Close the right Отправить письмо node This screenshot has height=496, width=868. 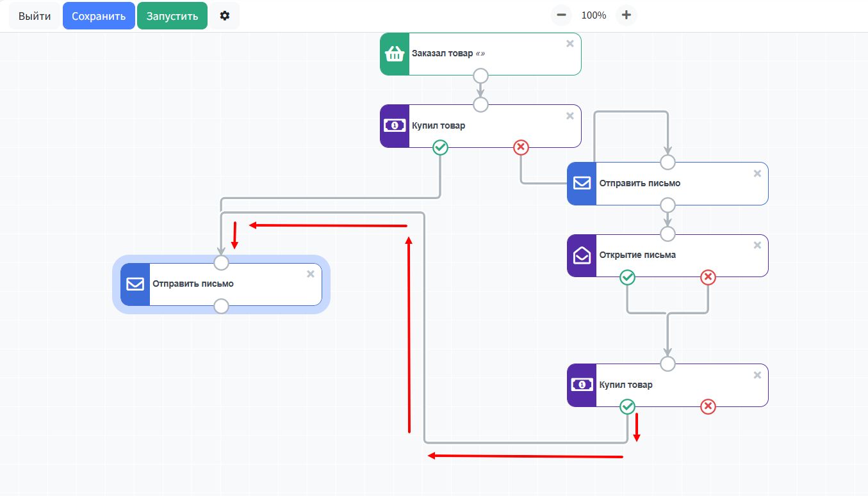(757, 173)
